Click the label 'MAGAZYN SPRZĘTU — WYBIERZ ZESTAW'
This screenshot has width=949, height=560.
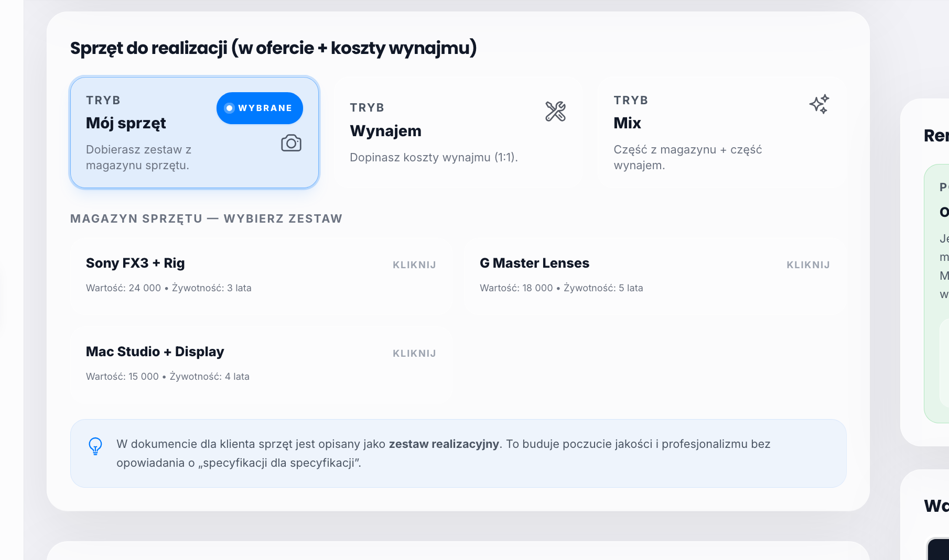click(206, 219)
